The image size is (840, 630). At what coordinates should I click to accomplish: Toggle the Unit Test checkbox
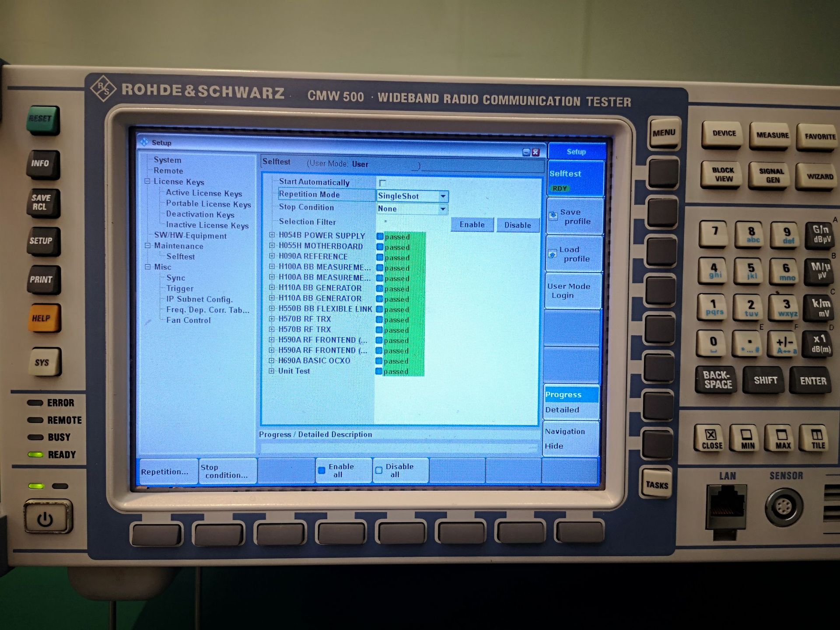379,371
